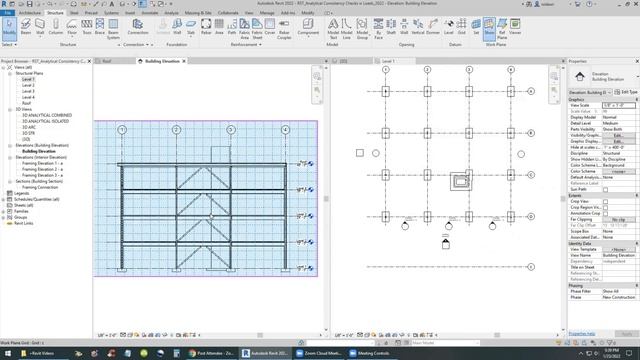Open the work plane Viewer

coord(515,27)
